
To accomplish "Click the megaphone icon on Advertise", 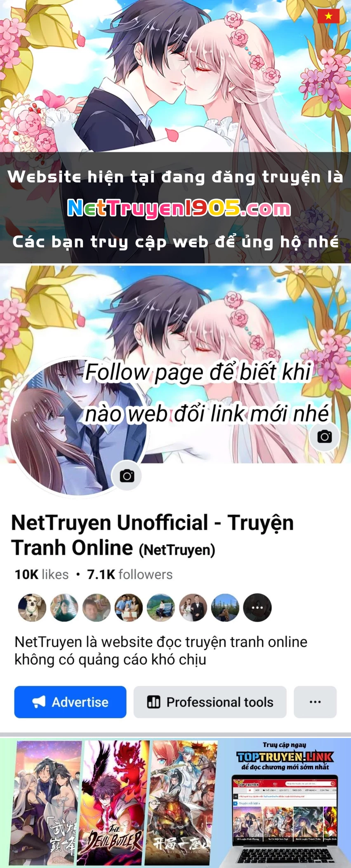I will point(39,702).
